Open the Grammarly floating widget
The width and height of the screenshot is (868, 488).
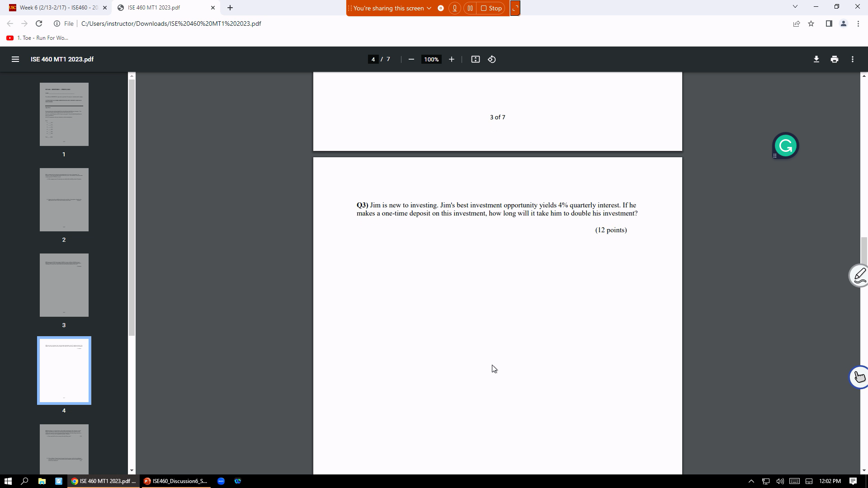point(786,145)
